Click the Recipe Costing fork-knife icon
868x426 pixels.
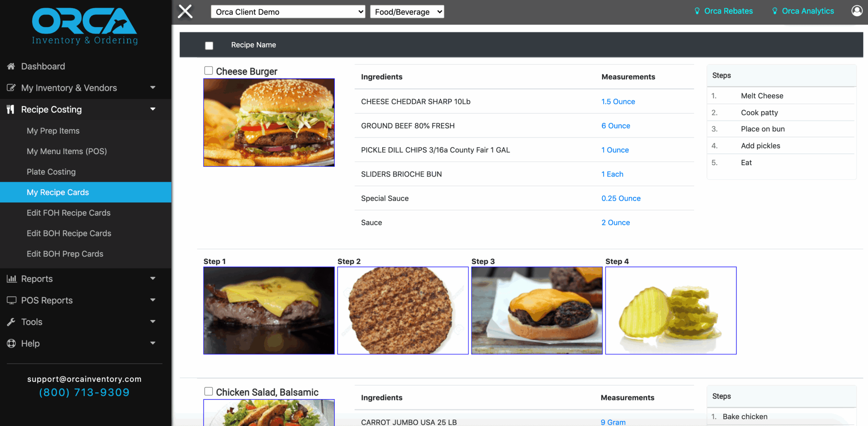point(11,109)
